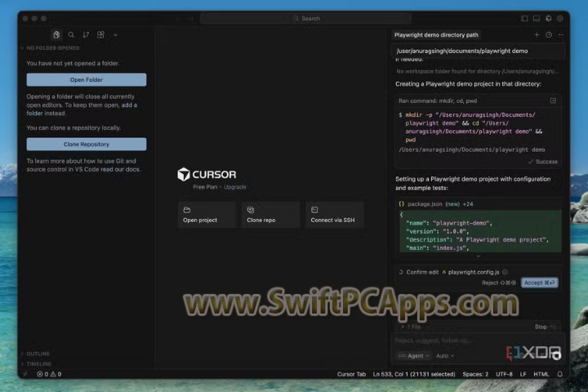The height and width of the screenshot is (392, 588).
Task: Click the Open project card
Action: pyautogui.click(x=207, y=215)
